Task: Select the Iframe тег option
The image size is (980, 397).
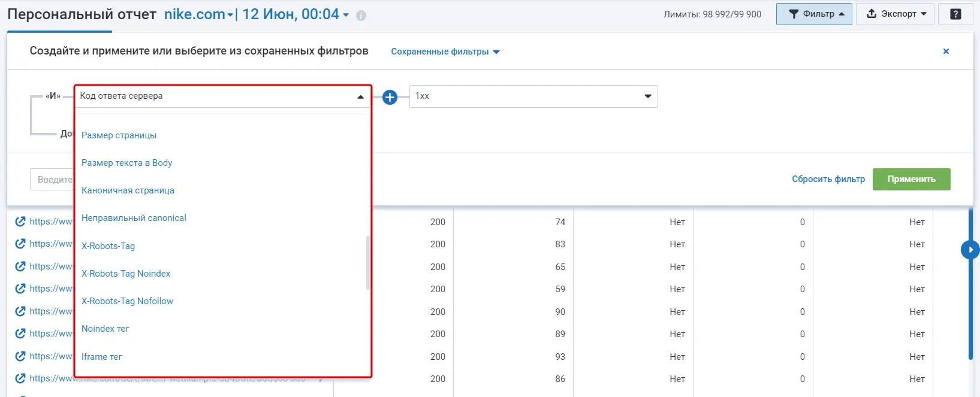Action: (101, 357)
